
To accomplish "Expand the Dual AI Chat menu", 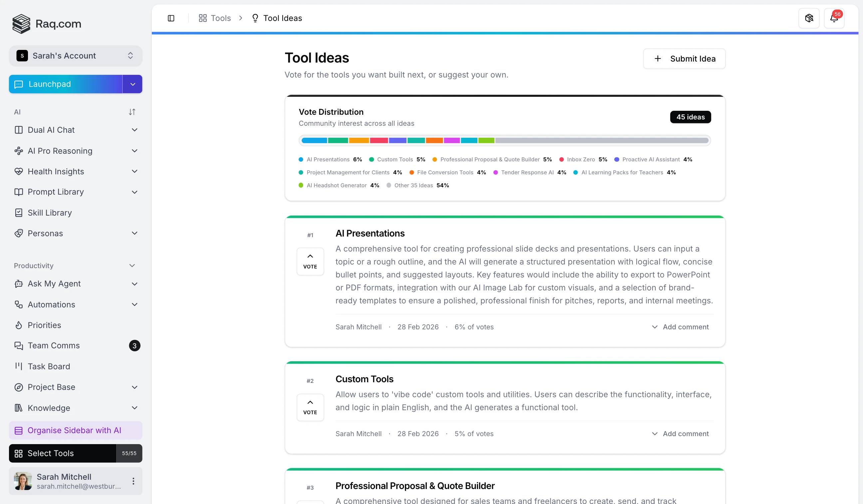I will point(134,130).
